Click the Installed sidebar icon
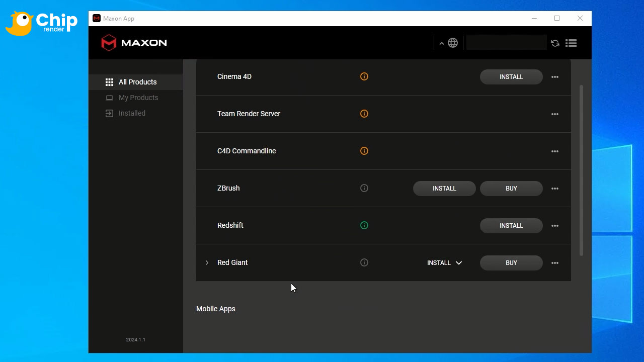Screen dimensions: 644x362 tap(109, 113)
